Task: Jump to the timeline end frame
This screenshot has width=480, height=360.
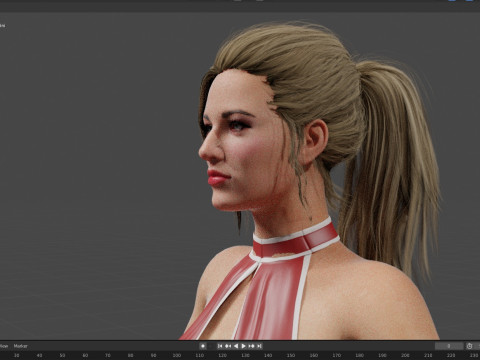Action: point(260,346)
